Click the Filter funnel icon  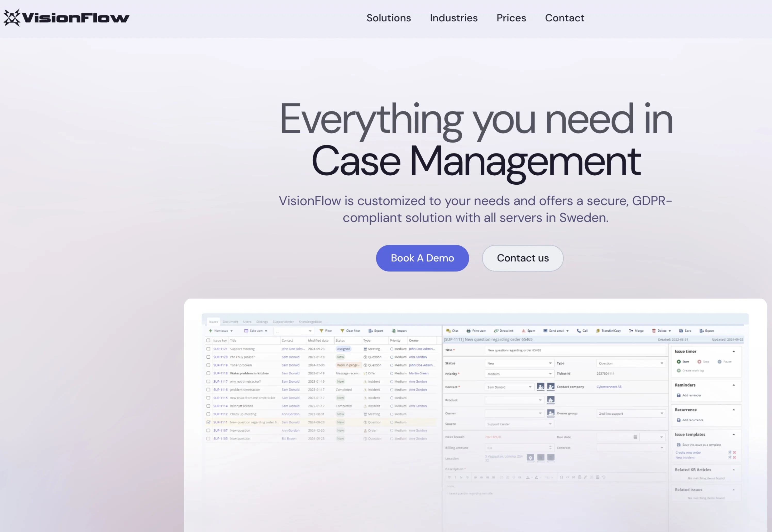[321, 331]
